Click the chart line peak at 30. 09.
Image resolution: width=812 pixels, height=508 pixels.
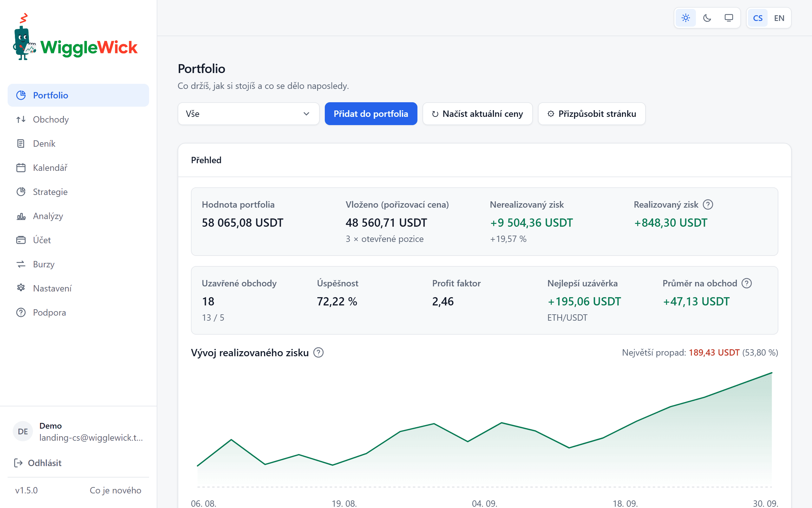(x=772, y=373)
